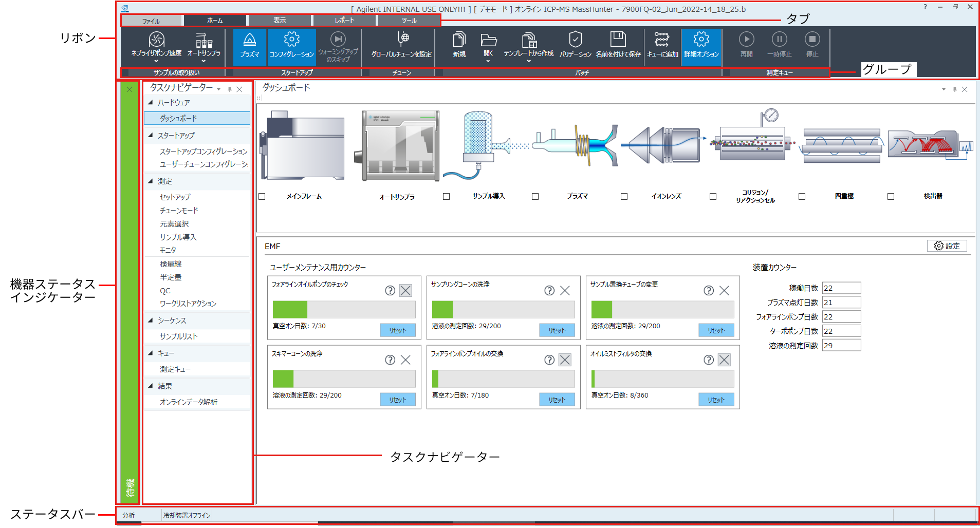
Task: Open 詳細オプション in batch group
Action: 701,46
